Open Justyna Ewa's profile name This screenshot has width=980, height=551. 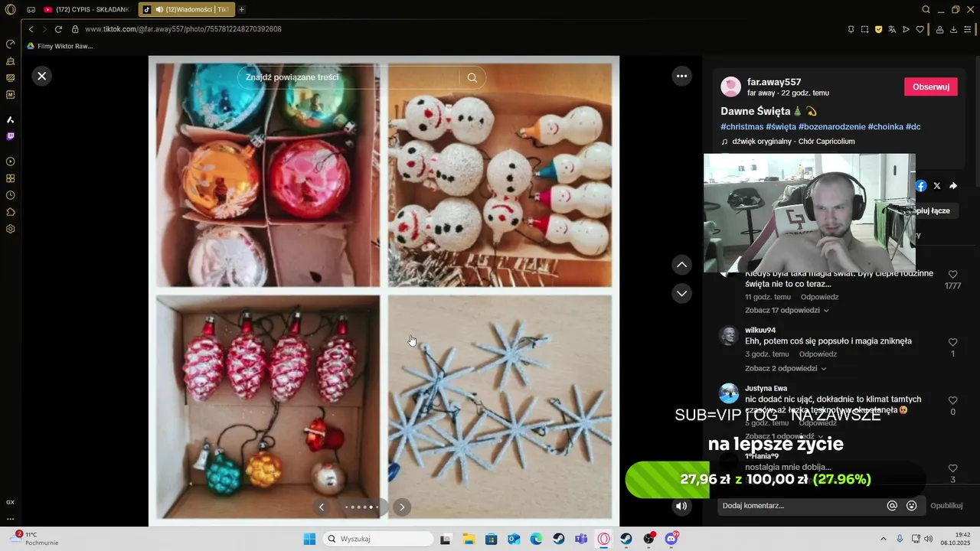coord(766,389)
